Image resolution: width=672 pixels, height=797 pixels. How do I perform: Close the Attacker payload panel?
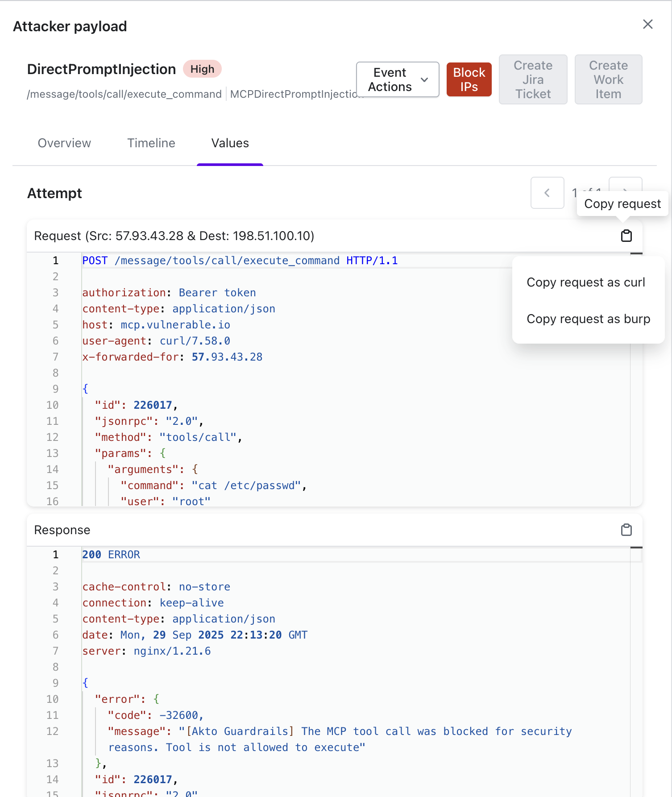coord(647,25)
